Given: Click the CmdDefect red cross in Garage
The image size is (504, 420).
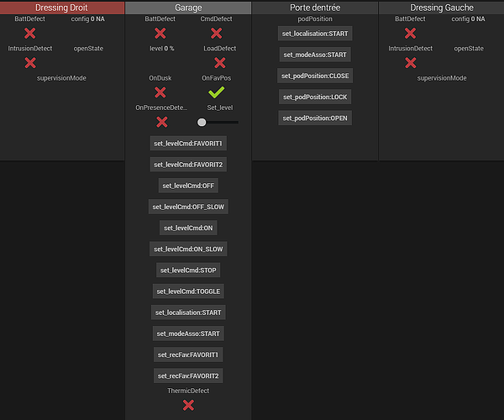Looking at the screenshot, I should (217, 33).
